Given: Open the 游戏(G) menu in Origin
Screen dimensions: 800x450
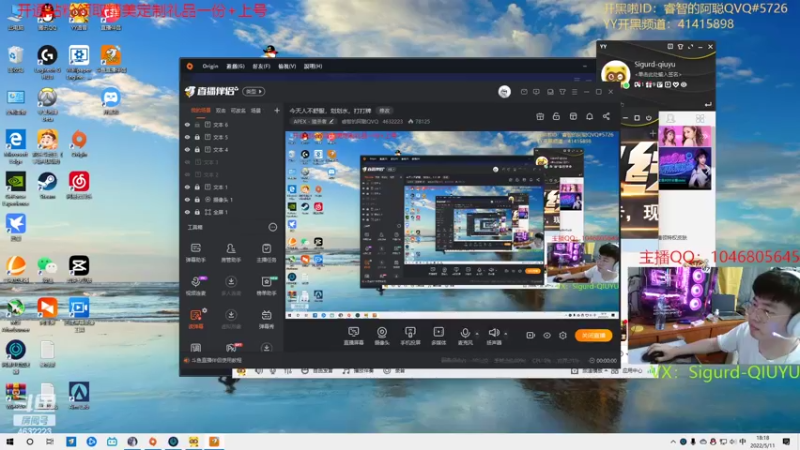Looking at the screenshot, I should pos(235,66).
